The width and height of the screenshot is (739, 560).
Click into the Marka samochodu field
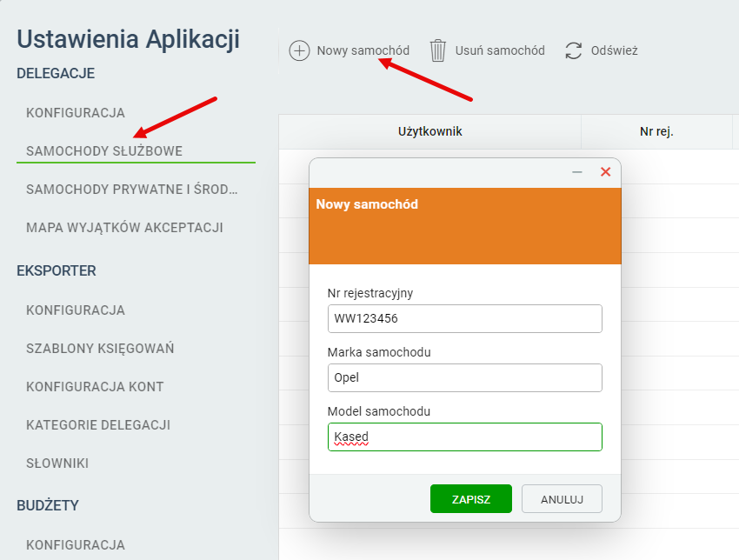(x=465, y=377)
